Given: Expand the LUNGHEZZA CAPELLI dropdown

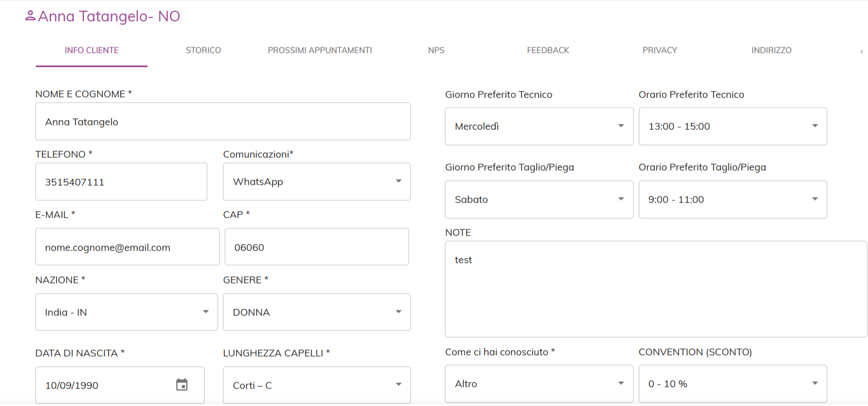Looking at the screenshot, I should tap(316, 385).
